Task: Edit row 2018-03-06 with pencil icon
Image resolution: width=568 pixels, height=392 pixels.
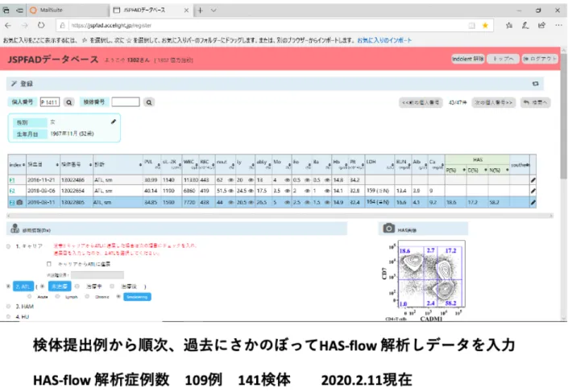Action: pos(533,191)
